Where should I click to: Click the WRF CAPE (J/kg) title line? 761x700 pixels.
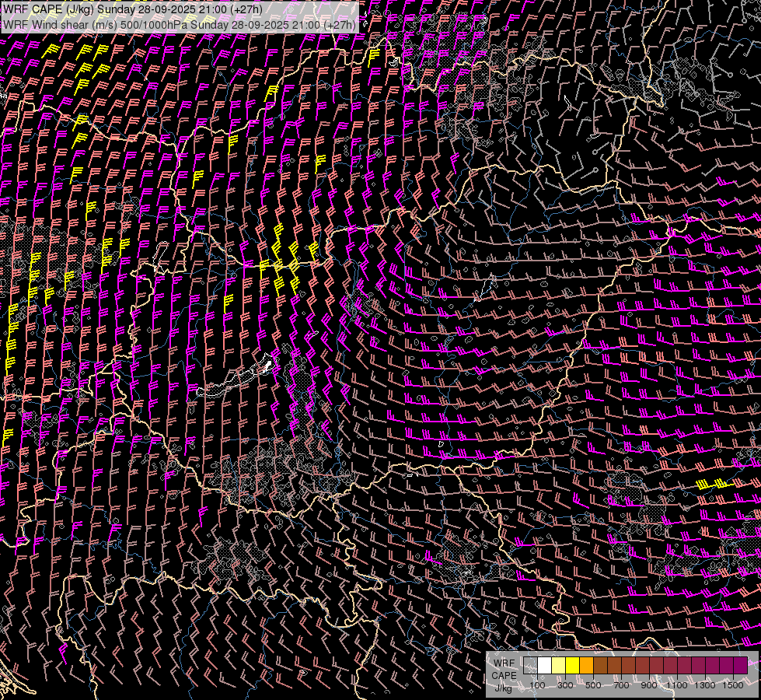tap(132, 9)
